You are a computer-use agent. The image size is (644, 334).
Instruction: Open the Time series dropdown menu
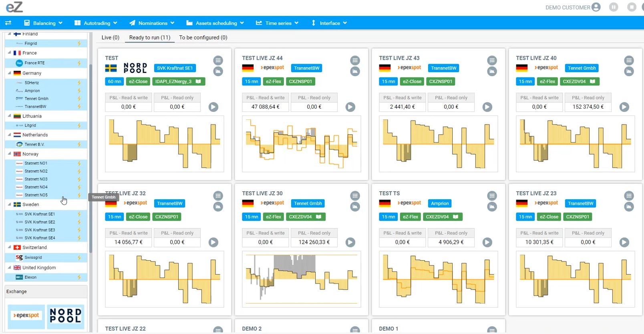click(x=277, y=23)
